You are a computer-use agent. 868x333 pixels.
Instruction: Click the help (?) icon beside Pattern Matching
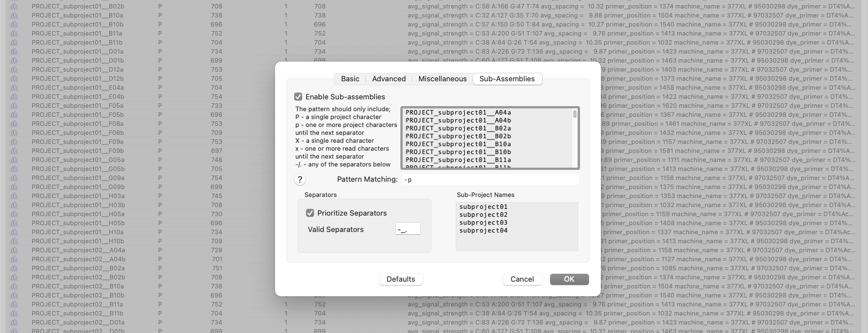[300, 179]
